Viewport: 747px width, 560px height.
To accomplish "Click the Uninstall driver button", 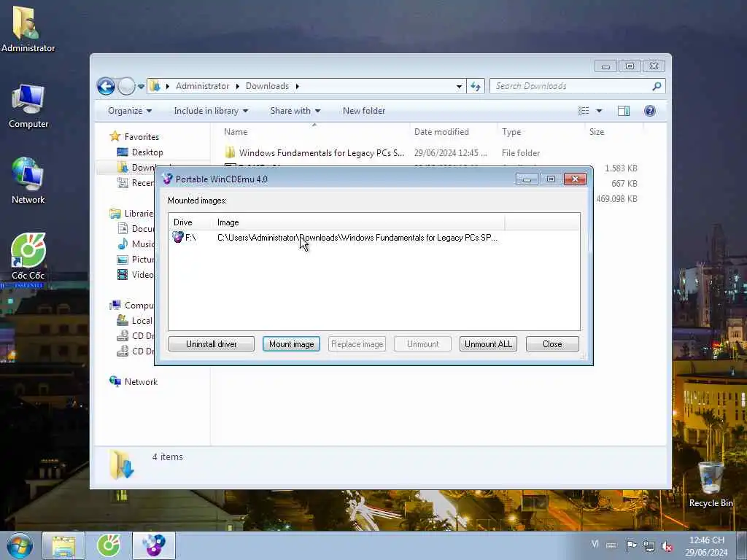I will [x=211, y=344].
